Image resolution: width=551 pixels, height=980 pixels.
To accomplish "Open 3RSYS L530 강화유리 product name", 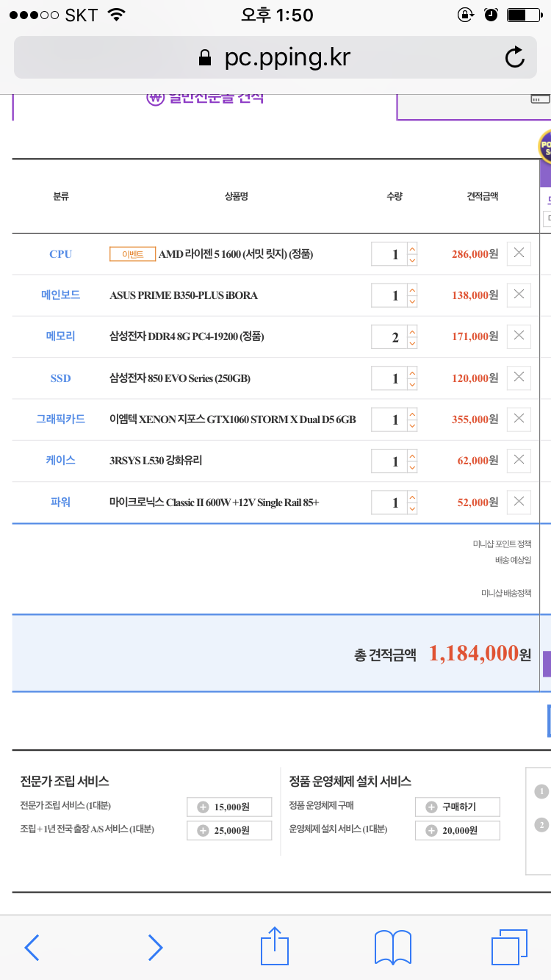I will pos(156,461).
